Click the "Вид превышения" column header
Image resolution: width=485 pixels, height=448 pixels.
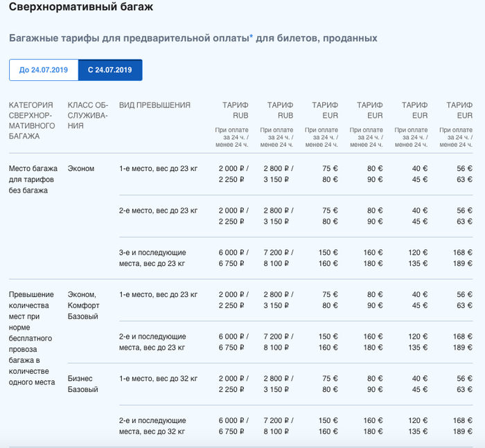(x=155, y=105)
